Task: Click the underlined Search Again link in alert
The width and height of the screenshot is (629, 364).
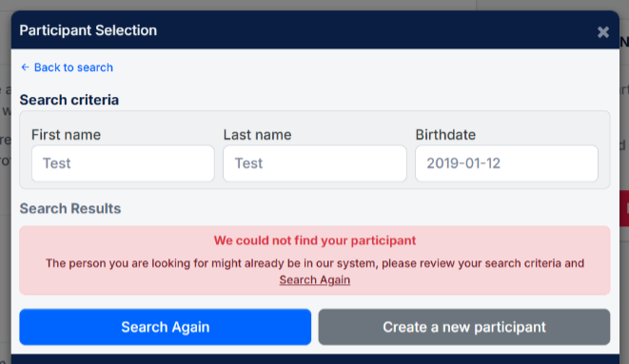Action: (x=314, y=280)
